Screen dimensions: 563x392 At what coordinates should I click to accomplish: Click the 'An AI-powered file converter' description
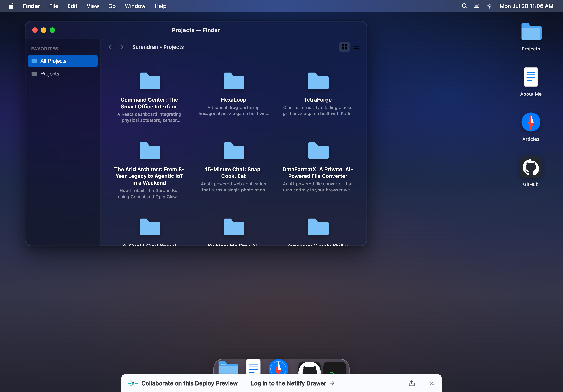(318, 187)
